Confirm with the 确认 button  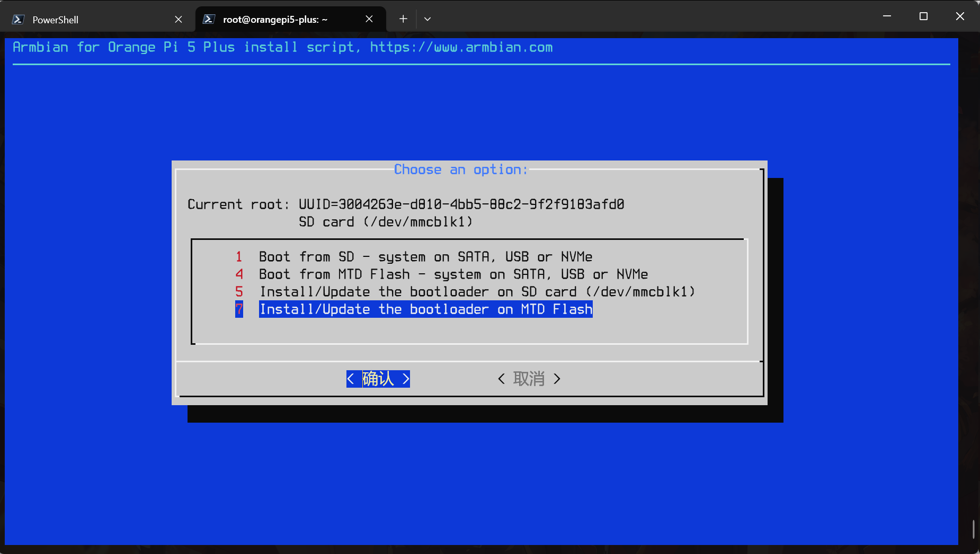pyautogui.click(x=378, y=379)
